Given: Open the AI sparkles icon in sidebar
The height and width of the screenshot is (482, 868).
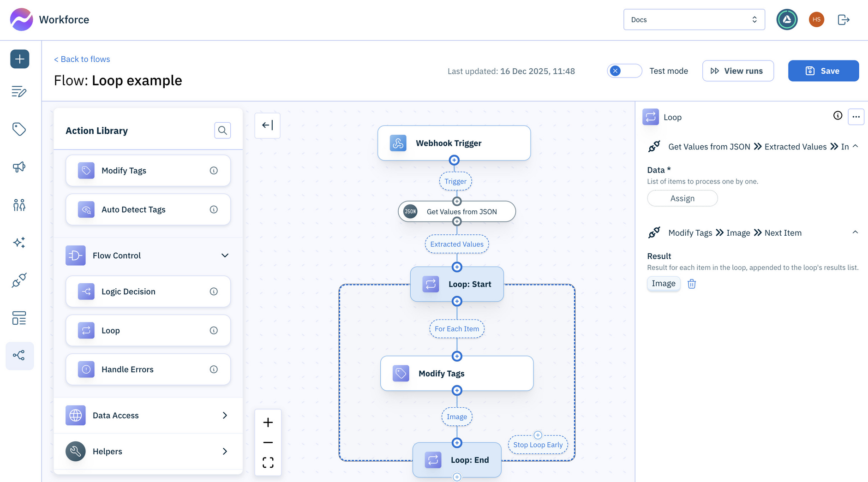Looking at the screenshot, I should tap(19, 242).
